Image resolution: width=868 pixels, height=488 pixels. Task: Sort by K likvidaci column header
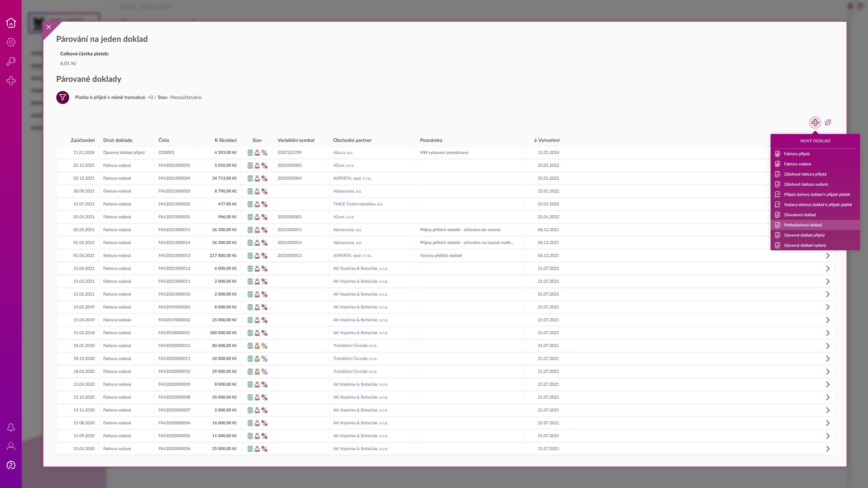click(226, 140)
